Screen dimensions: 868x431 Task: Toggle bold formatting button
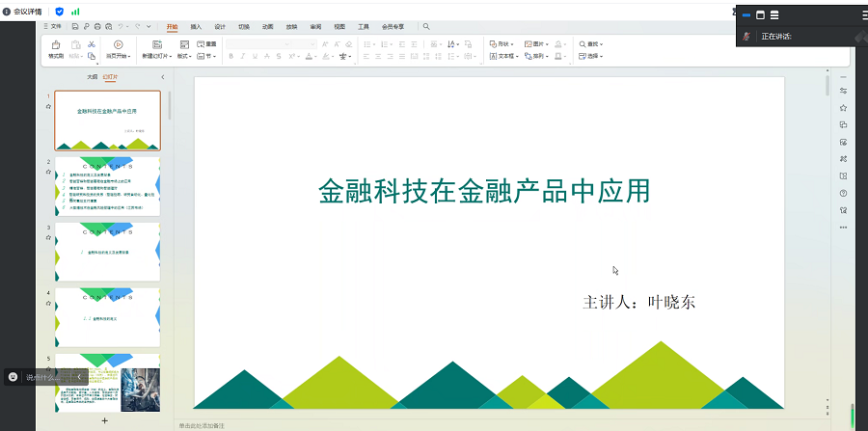[231, 57]
